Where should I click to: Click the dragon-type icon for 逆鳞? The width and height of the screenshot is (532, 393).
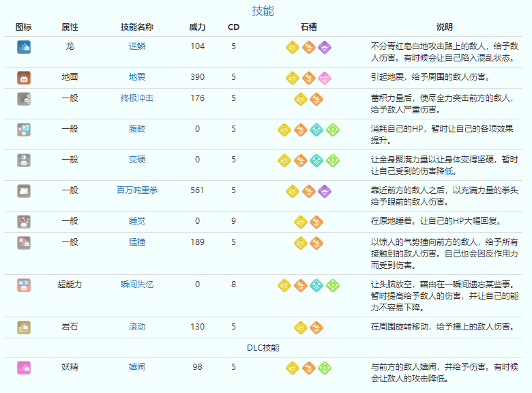(24, 47)
